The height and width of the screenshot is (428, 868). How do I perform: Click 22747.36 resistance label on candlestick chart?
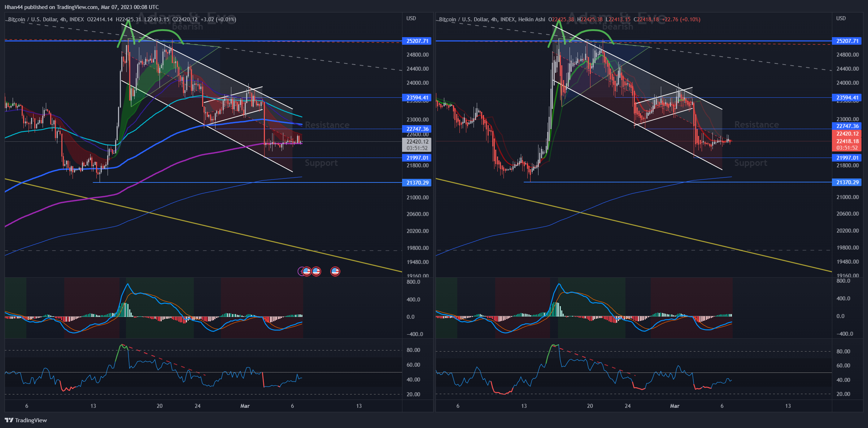coord(417,129)
